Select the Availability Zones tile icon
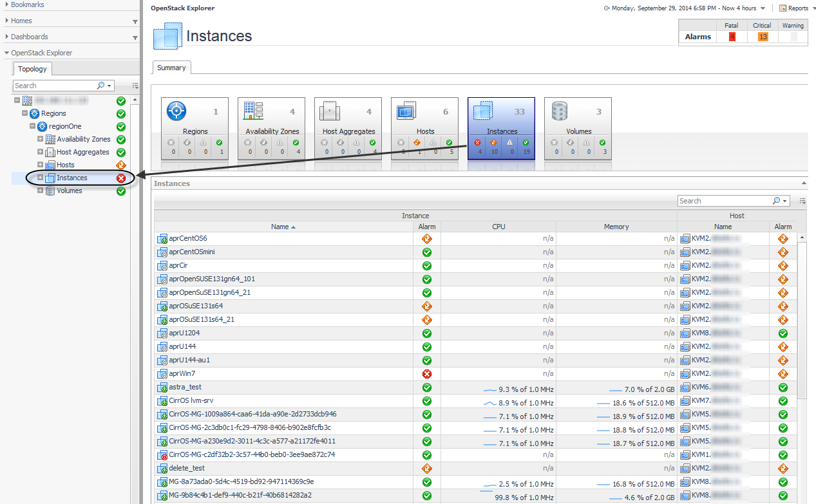The image size is (816, 504). tap(253, 111)
